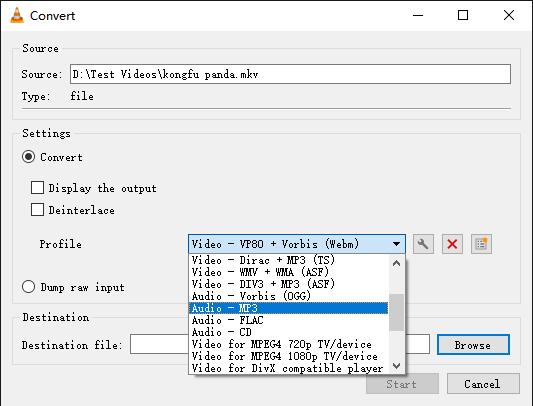Create a new profile icon
The width and height of the screenshot is (533, 406).
point(481,244)
